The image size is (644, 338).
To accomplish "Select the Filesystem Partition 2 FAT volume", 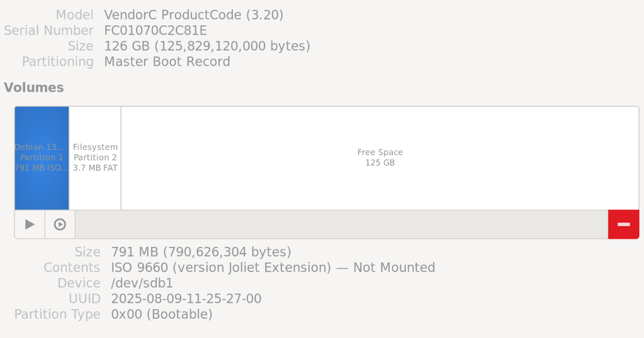I will pos(95,157).
